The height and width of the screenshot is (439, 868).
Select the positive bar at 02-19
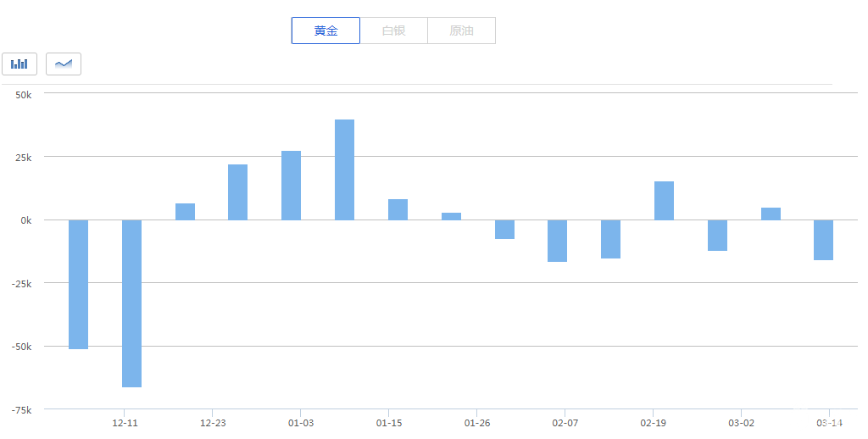pos(664,201)
